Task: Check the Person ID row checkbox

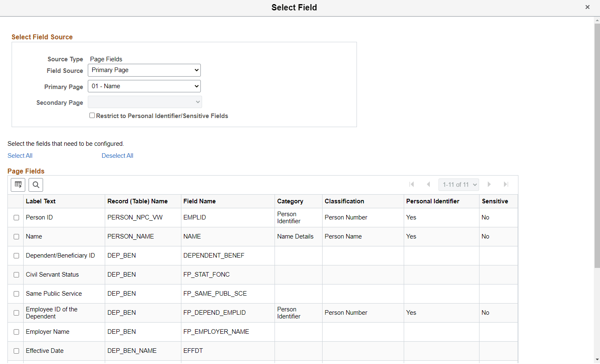Action: tap(16, 217)
